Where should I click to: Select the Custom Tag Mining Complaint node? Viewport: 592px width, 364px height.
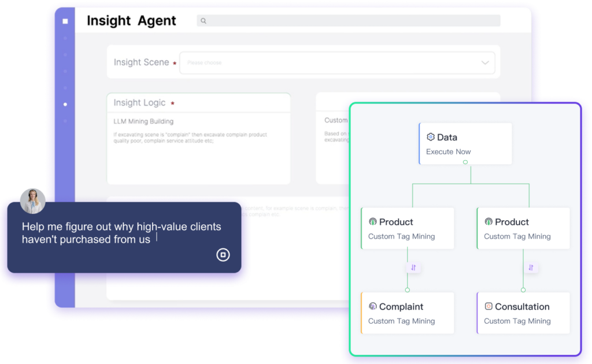(408, 313)
